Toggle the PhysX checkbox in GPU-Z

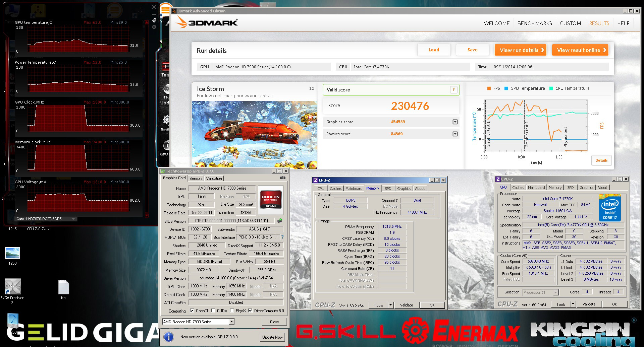(x=232, y=311)
